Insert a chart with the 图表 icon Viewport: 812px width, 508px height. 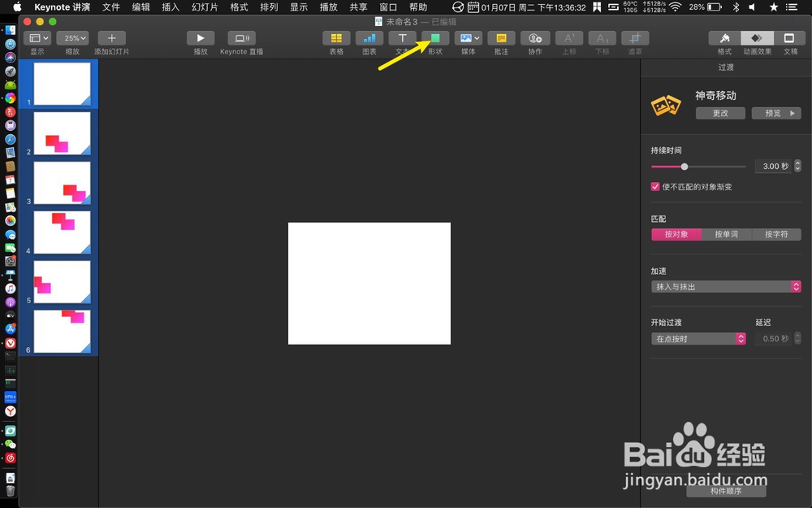(369, 38)
